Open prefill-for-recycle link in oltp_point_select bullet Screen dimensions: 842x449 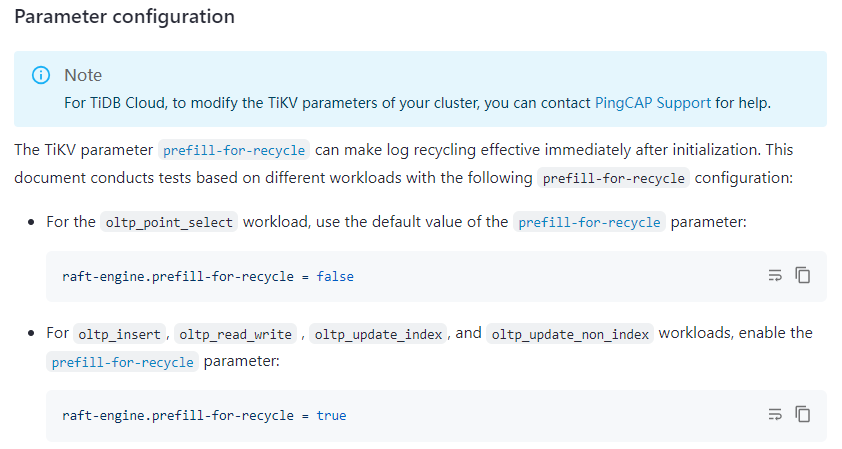[x=590, y=222]
